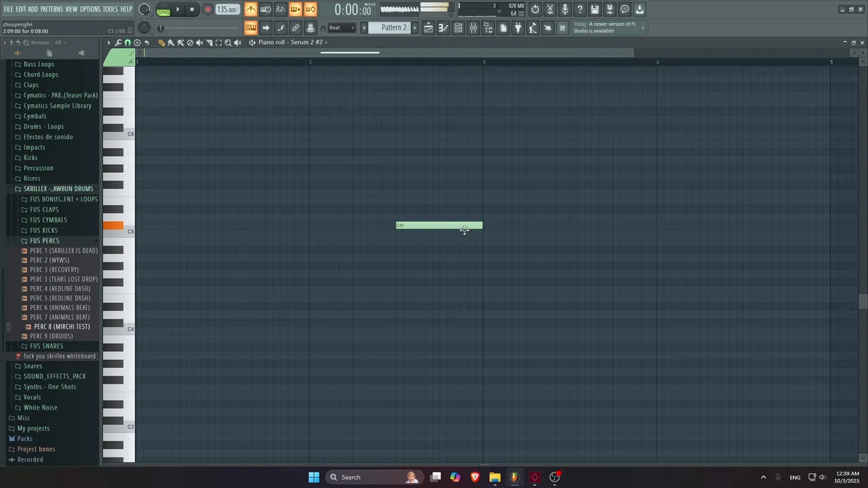Click the question mark help icon
The height and width of the screenshot is (488, 868).
point(580,9)
